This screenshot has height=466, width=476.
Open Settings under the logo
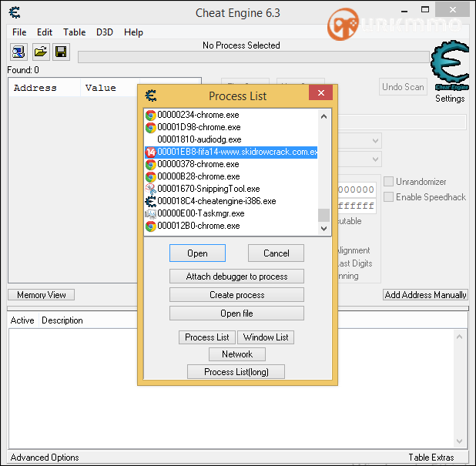[450, 99]
